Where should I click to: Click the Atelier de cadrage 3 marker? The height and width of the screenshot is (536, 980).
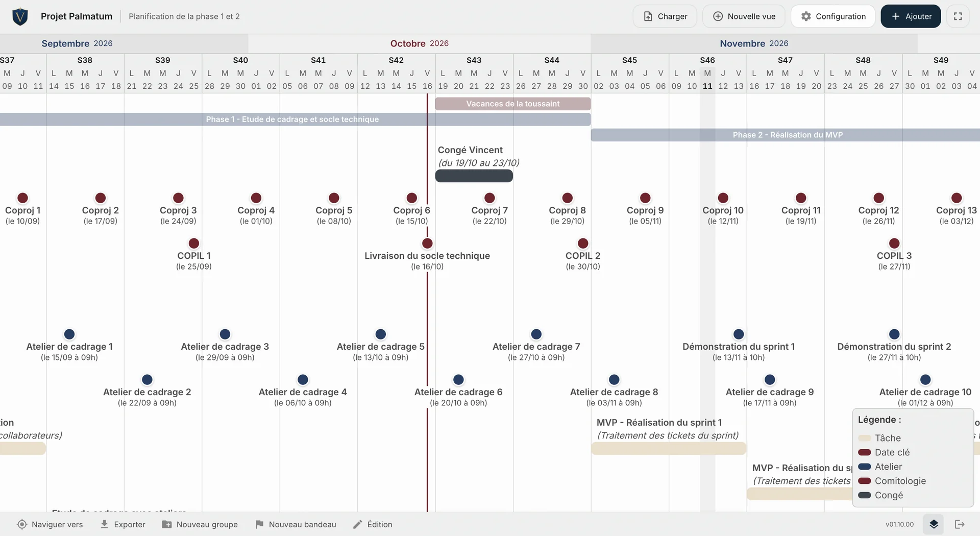pyautogui.click(x=225, y=334)
